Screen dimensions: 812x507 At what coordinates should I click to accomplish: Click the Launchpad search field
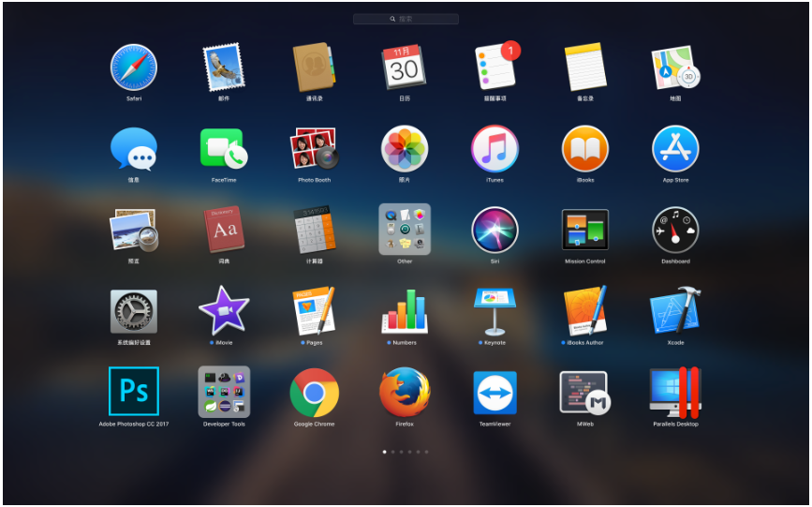point(406,19)
